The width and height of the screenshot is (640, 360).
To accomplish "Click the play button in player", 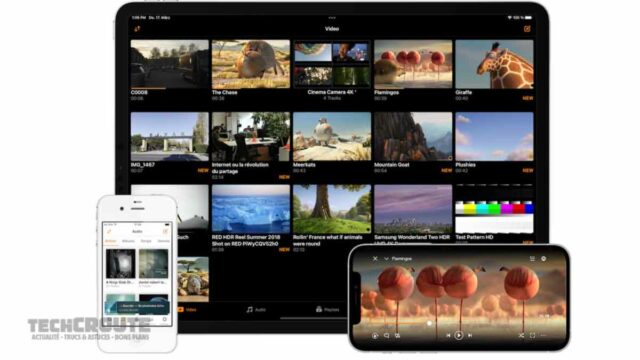I will coord(459,335).
